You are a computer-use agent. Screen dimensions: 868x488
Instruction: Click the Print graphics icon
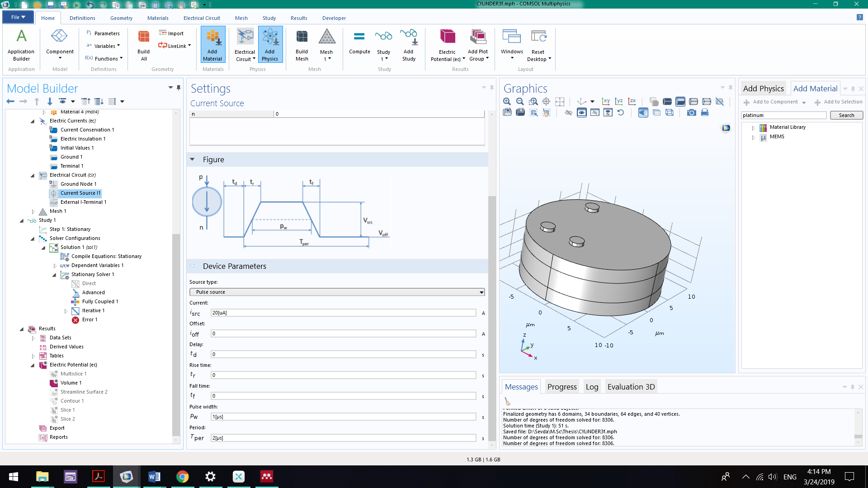point(705,113)
